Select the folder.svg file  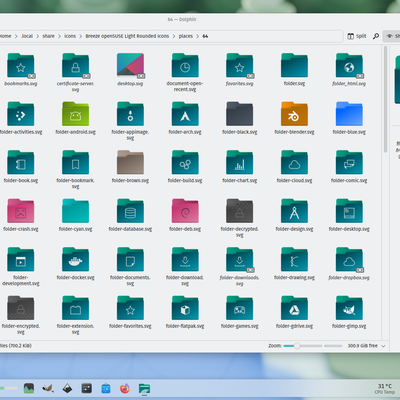[294, 66]
